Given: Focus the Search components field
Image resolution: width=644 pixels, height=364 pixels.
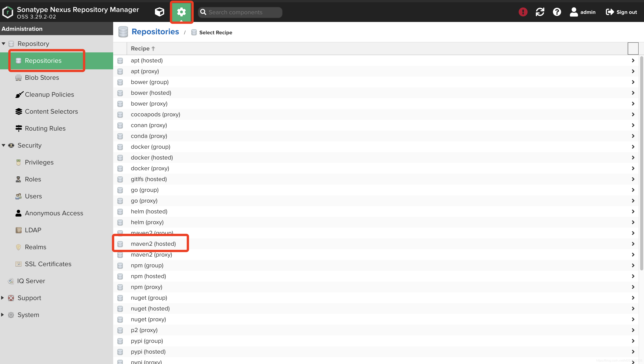Looking at the screenshot, I should point(240,12).
